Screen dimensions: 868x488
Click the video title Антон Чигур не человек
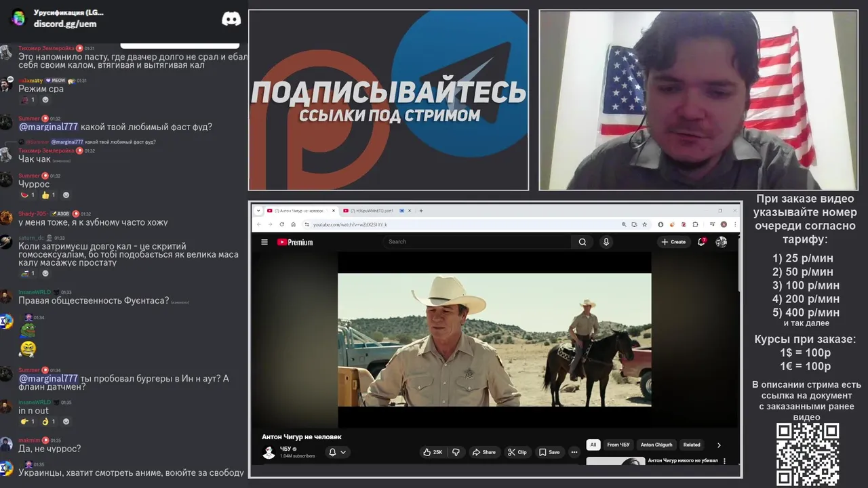click(302, 437)
